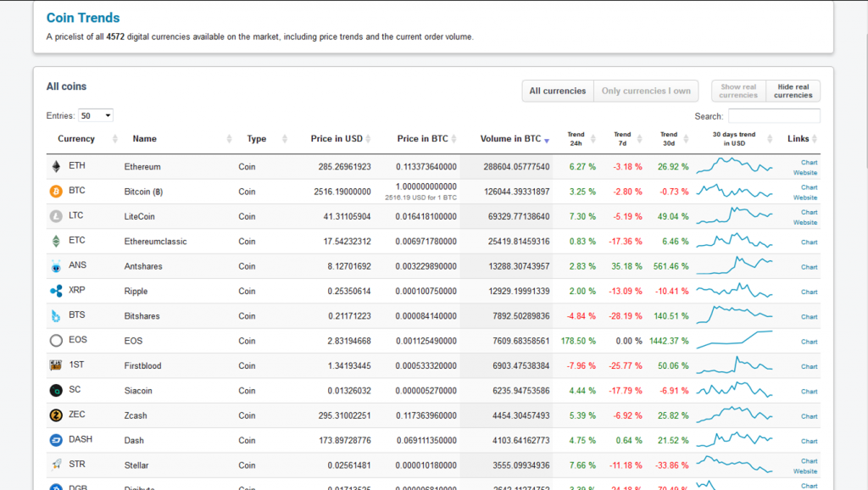Open Bitcoin's 30 days trend sparkline
This screenshot has width=868, height=490.
tap(734, 191)
